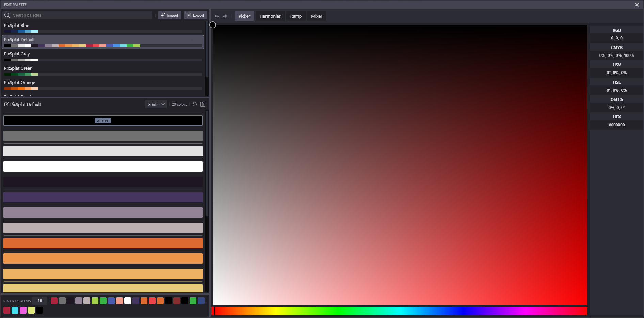Rename palette using the edit pencil icon
This screenshot has height=318, width=644.
tap(6, 104)
